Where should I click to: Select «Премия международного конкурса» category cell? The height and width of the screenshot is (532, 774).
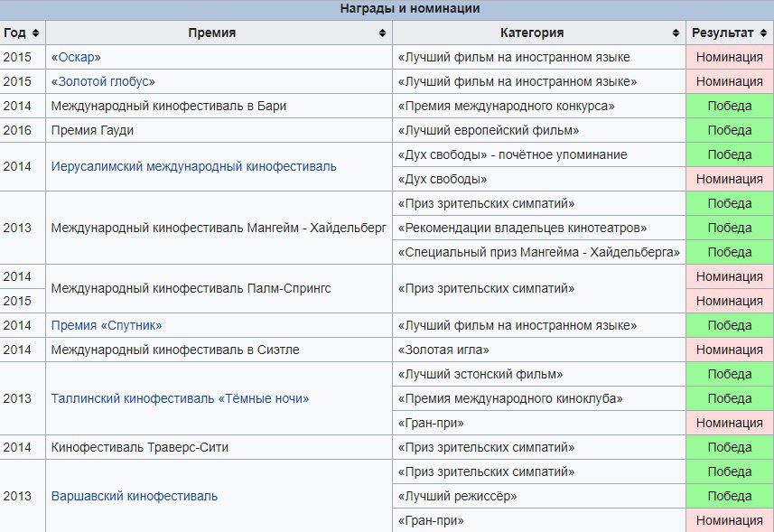coord(539,106)
